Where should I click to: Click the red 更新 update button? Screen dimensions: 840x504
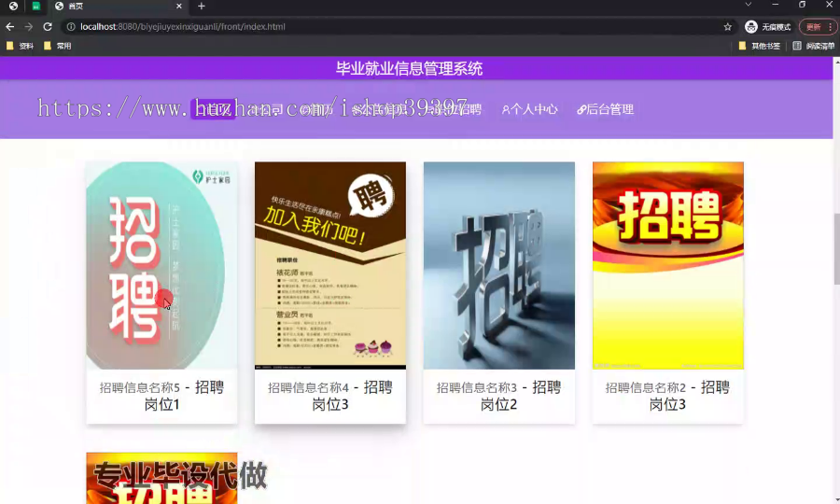tap(818, 27)
